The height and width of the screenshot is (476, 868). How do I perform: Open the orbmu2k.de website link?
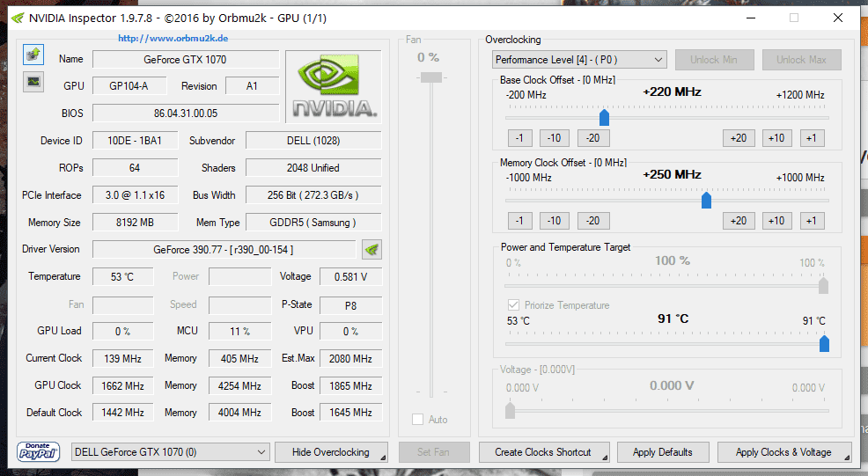173,38
